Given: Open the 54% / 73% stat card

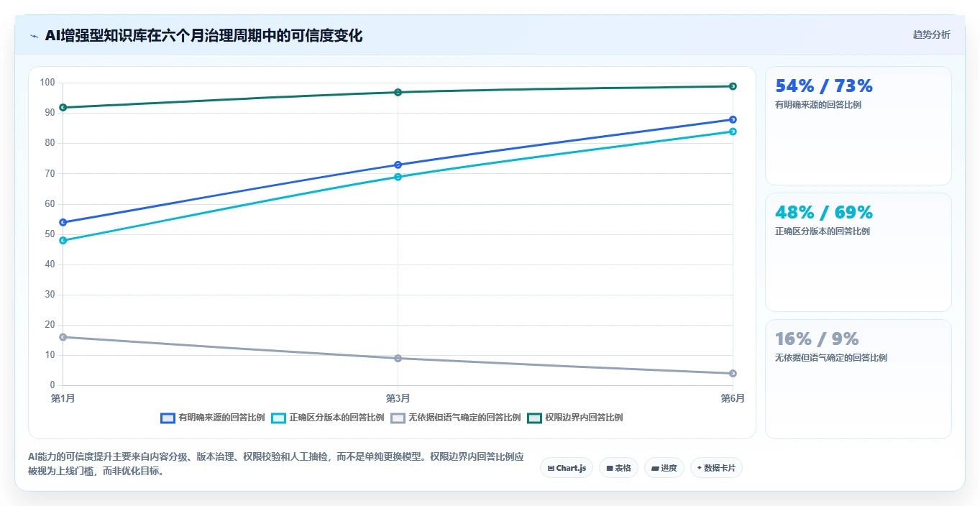Looking at the screenshot, I should 858,126.
